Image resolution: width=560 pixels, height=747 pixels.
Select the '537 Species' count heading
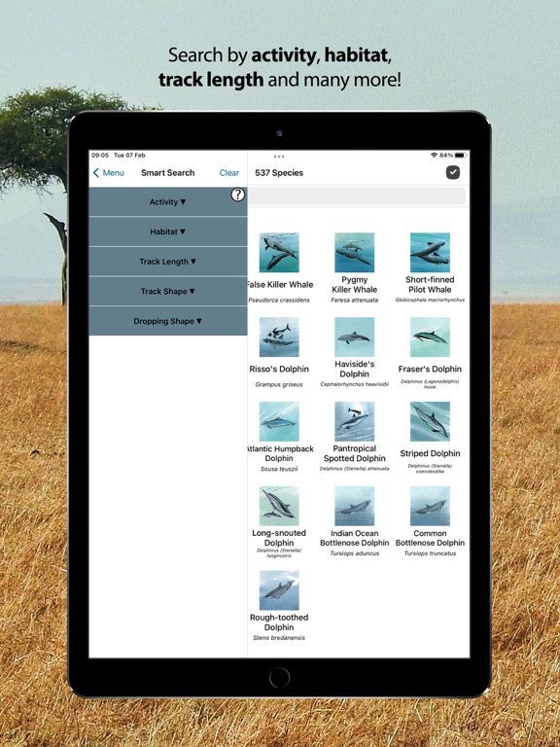pyautogui.click(x=279, y=173)
